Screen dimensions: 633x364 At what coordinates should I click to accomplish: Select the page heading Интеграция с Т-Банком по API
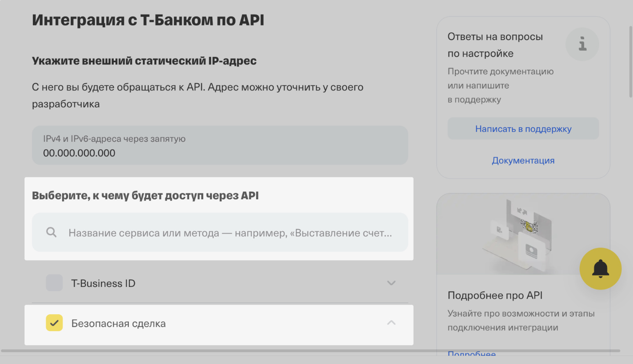(x=147, y=20)
